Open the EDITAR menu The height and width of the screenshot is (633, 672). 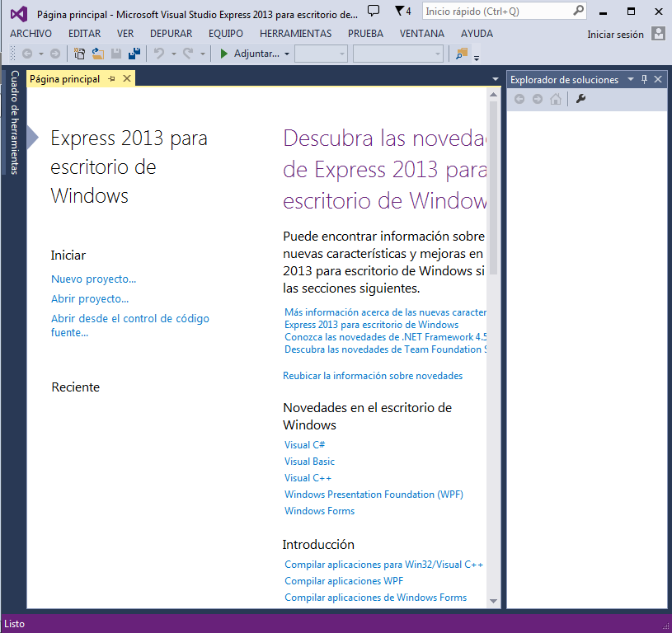tap(84, 34)
